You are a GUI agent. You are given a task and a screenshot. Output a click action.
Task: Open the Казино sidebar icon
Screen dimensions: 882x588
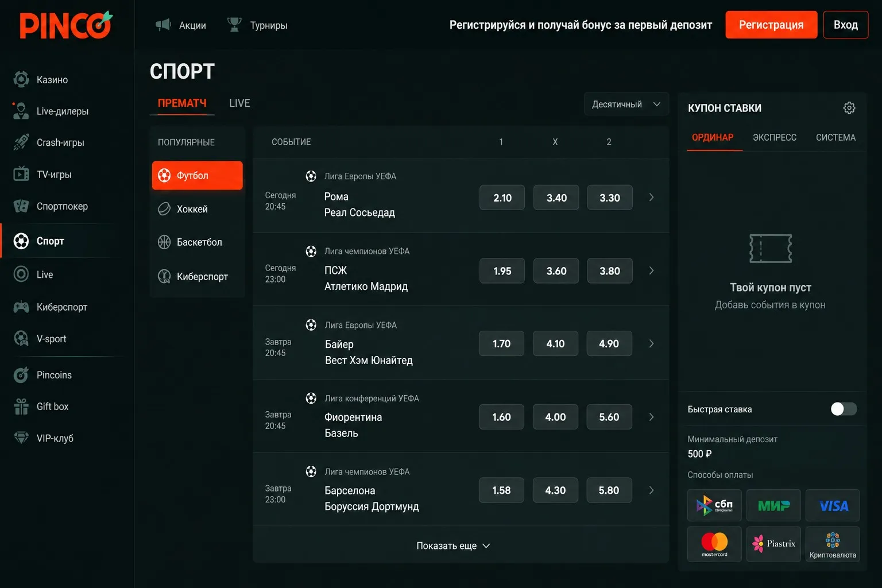pyautogui.click(x=21, y=79)
